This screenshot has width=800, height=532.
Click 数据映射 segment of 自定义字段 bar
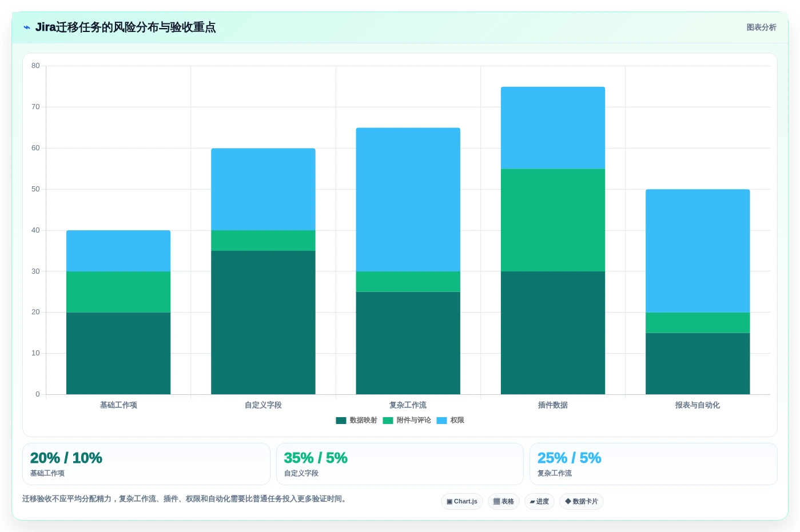263,322
